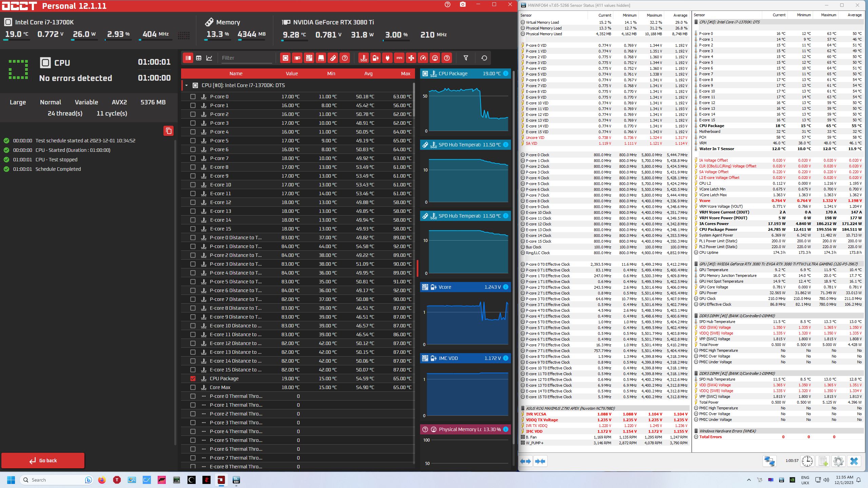Sort OCCT sensor table by the Max column

(x=406, y=74)
